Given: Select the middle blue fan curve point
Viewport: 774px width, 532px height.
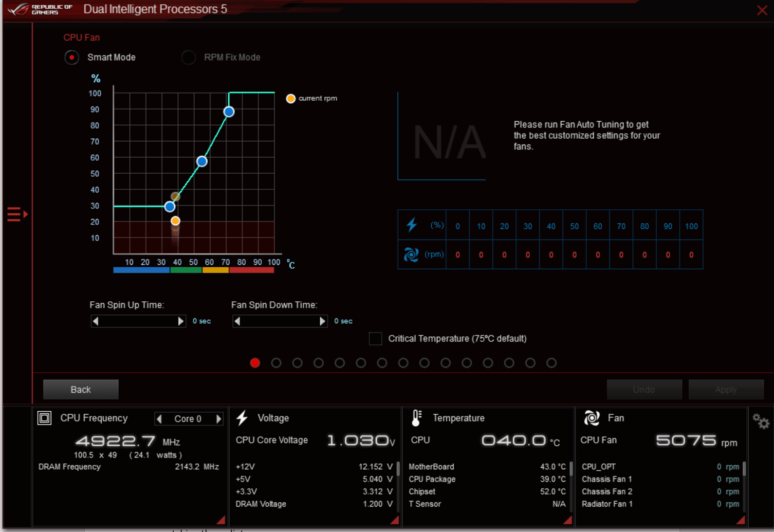Looking at the screenshot, I should tap(202, 162).
